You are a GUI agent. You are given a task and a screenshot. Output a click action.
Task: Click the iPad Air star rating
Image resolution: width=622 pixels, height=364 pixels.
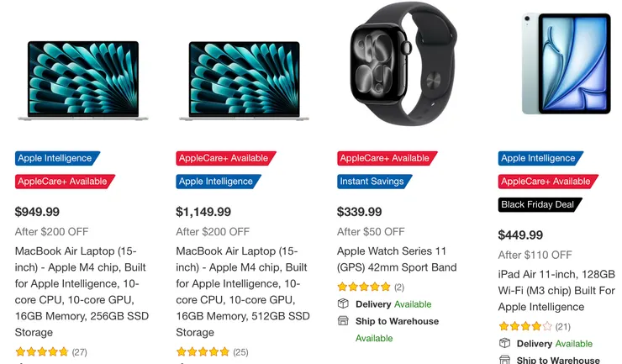pos(524,326)
